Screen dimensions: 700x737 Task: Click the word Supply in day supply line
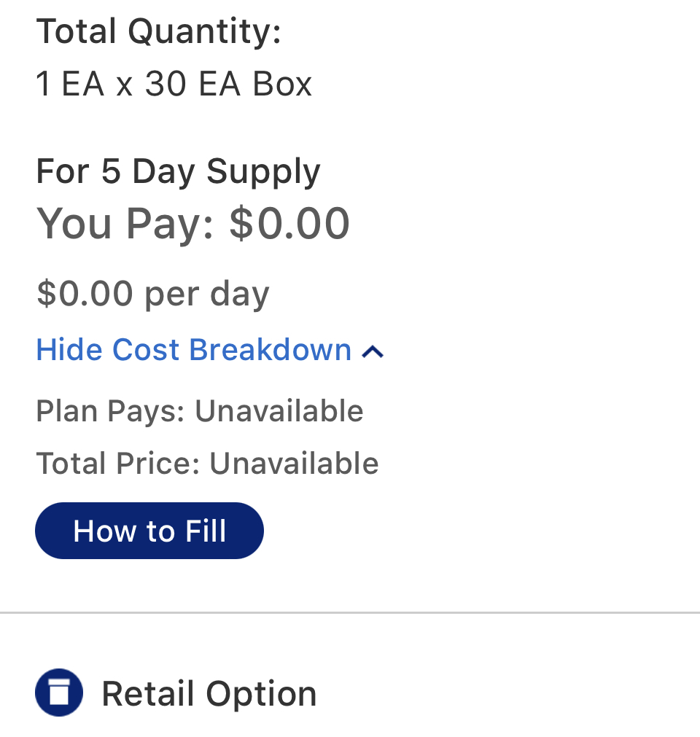pyautogui.click(x=264, y=173)
